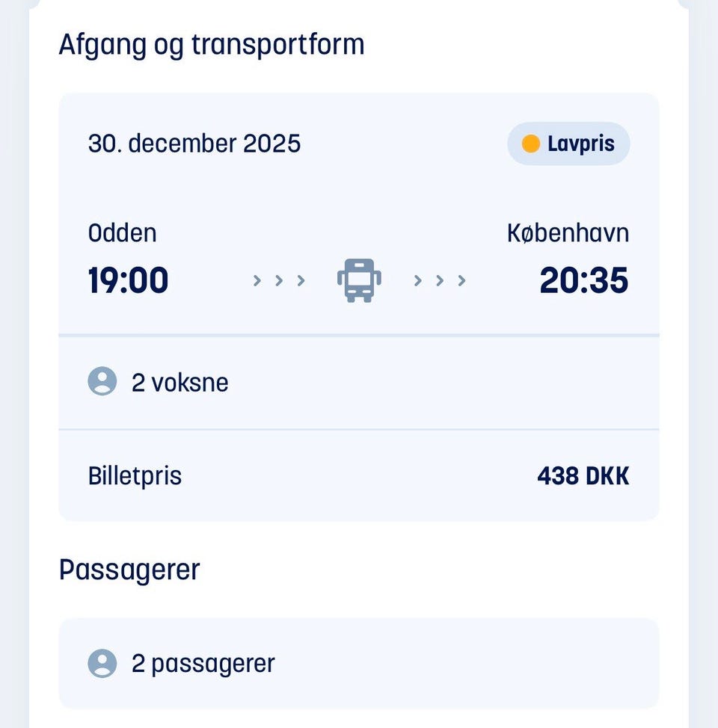Screen dimensions: 718x728
Task: Click the 2 passagerer text
Action: point(203,663)
